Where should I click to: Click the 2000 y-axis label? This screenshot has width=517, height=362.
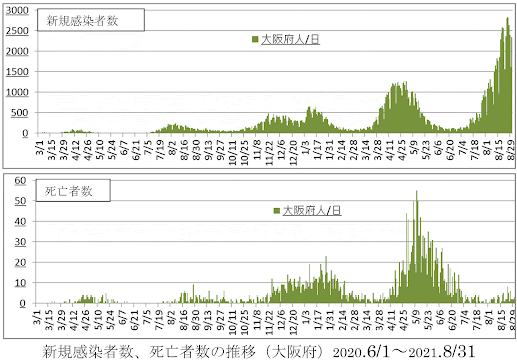(17, 51)
